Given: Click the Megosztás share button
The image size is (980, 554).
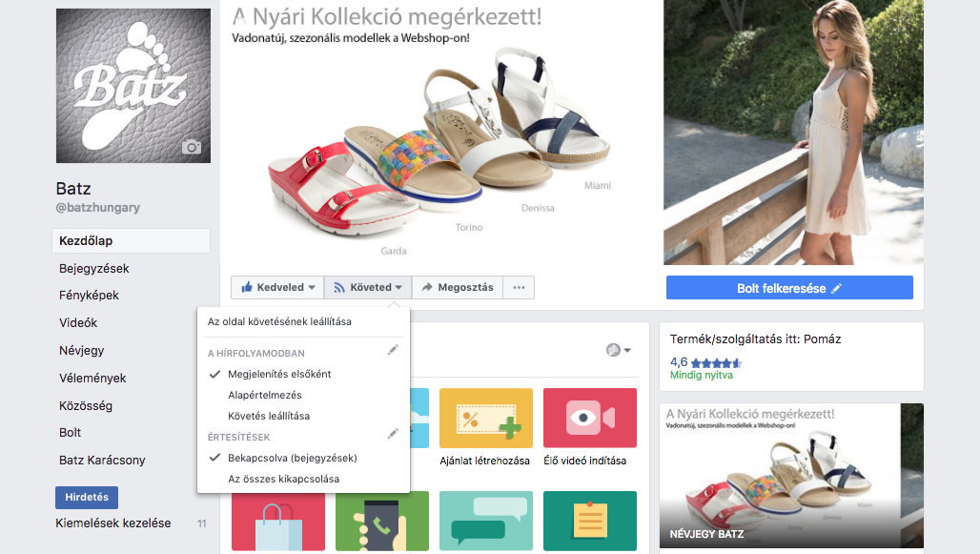Looking at the screenshot, I should 458,288.
